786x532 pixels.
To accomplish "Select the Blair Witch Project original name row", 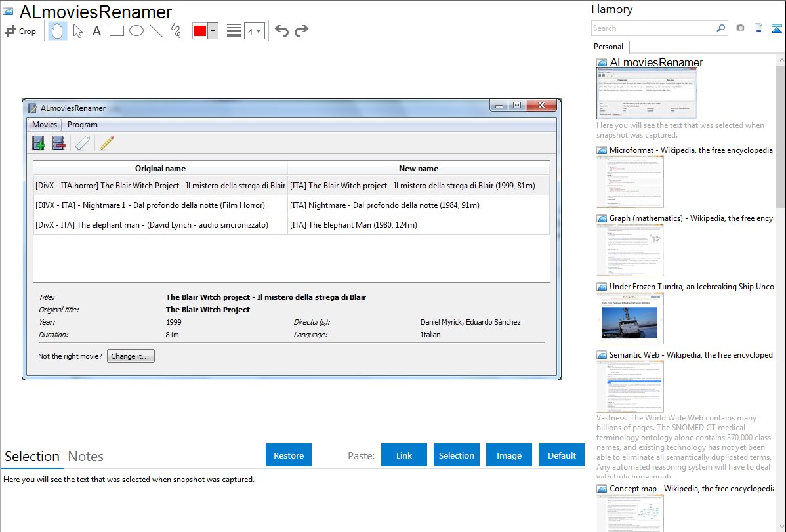I will (x=160, y=186).
